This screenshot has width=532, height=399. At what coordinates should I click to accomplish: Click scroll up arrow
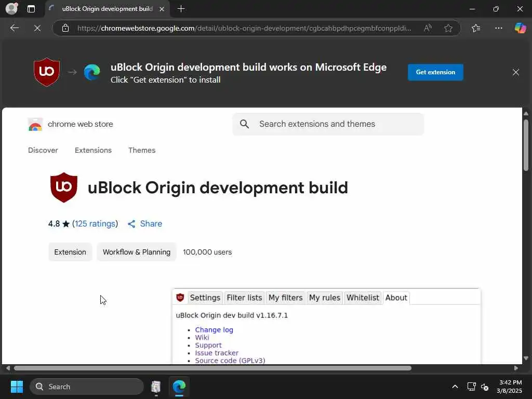click(x=526, y=113)
